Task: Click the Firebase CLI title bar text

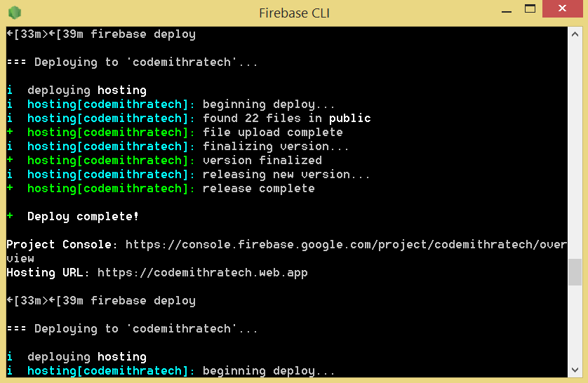Action: click(295, 13)
